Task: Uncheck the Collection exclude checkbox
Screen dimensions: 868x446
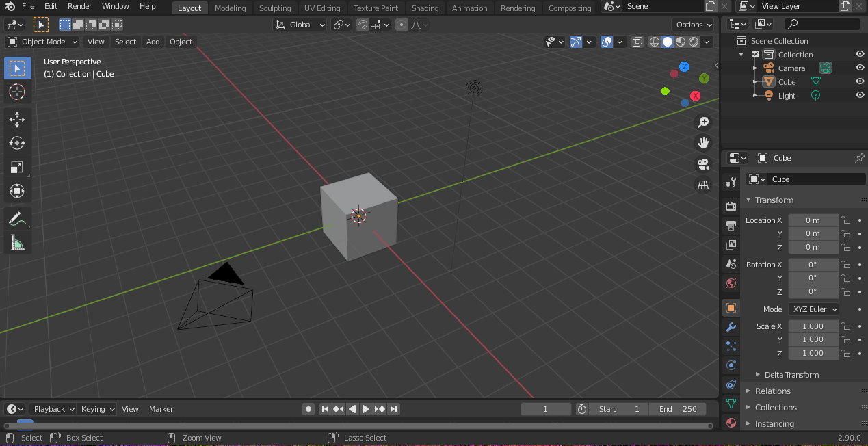Action: pos(755,55)
